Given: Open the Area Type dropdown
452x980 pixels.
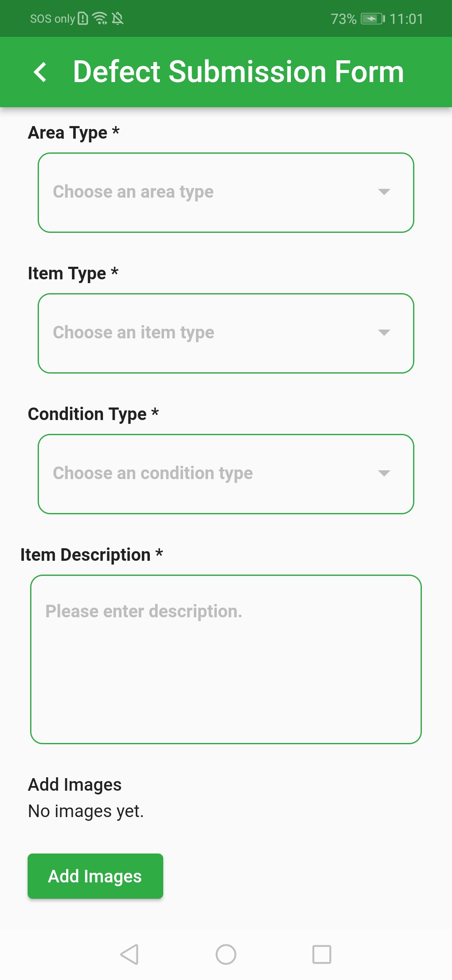Looking at the screenshot, I should pyautogui.click(x=226, y=193).
